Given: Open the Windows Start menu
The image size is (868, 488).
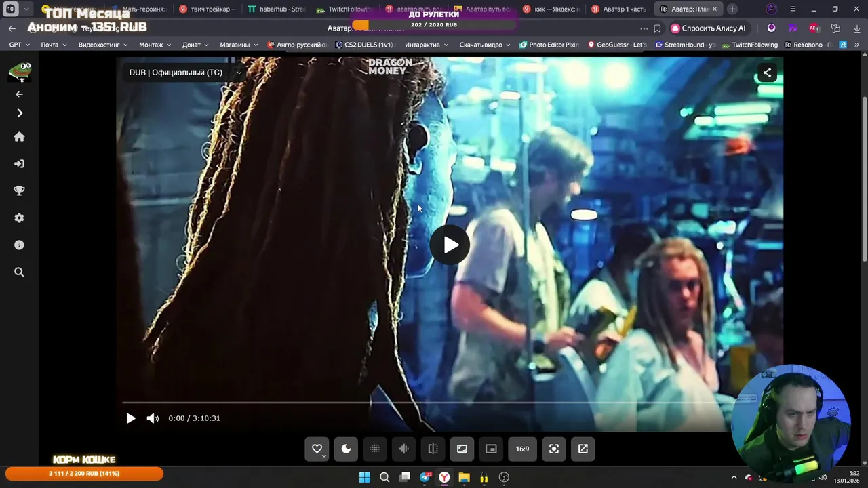Looking at the screenshot, I should click(364, 477).
